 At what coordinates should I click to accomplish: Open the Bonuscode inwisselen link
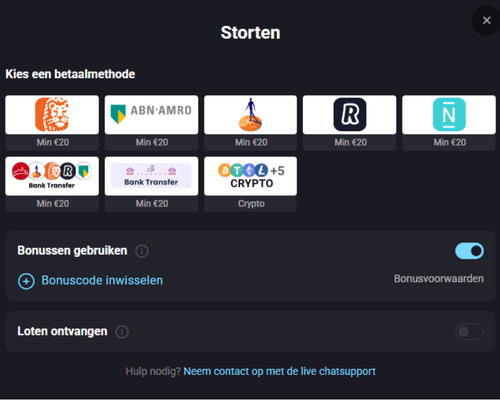pos(102,280)
